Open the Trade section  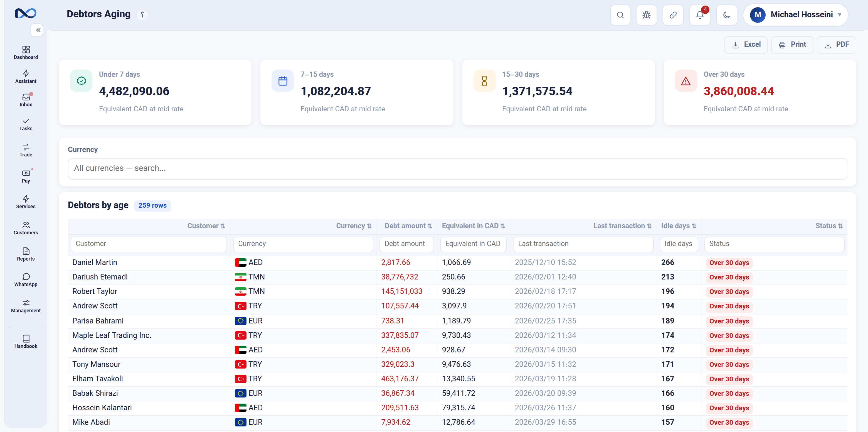(26, 150)
